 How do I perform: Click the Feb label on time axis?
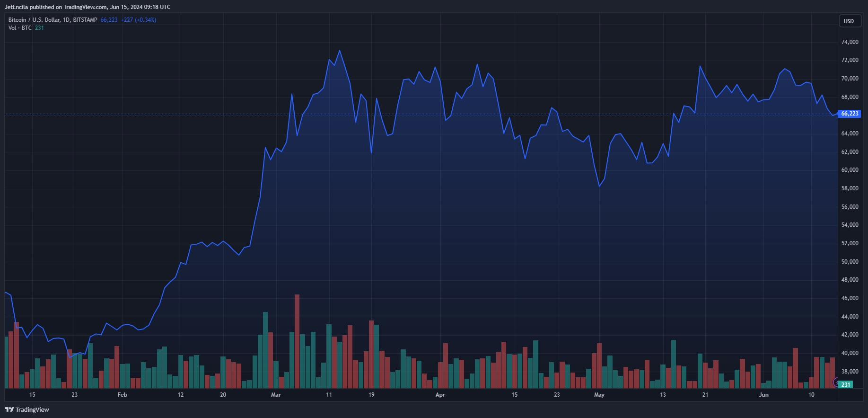(122, 395)
